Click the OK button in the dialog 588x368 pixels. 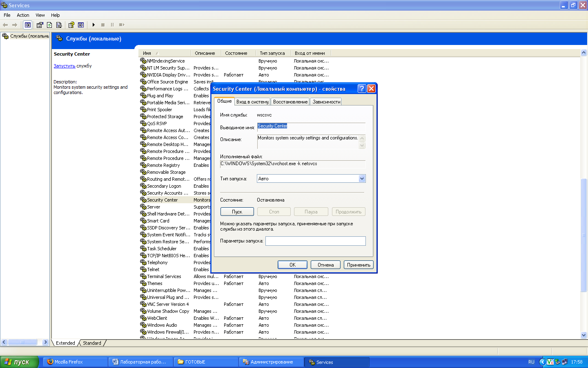click(292, 265)
